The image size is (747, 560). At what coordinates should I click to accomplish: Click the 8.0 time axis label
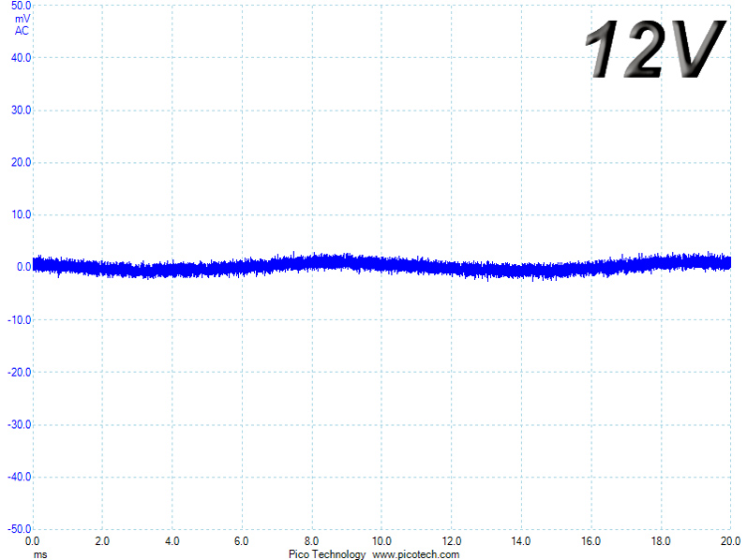point(311,541)
